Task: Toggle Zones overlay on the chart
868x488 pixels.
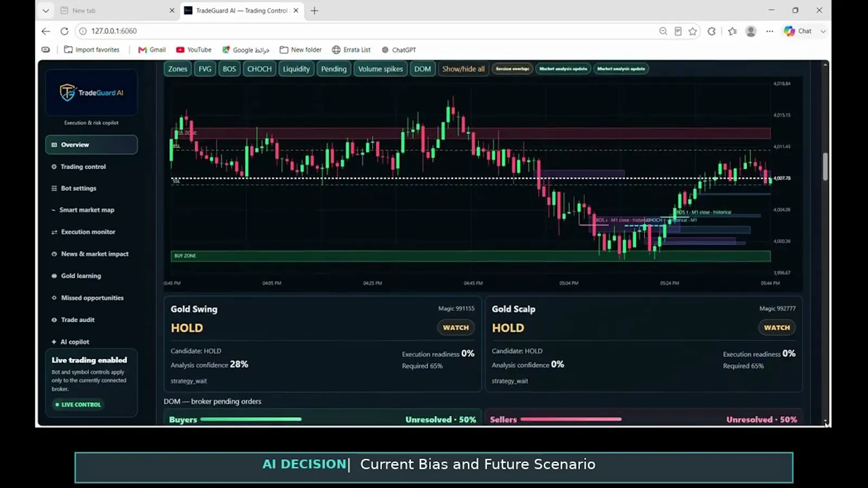Action: 177,69
